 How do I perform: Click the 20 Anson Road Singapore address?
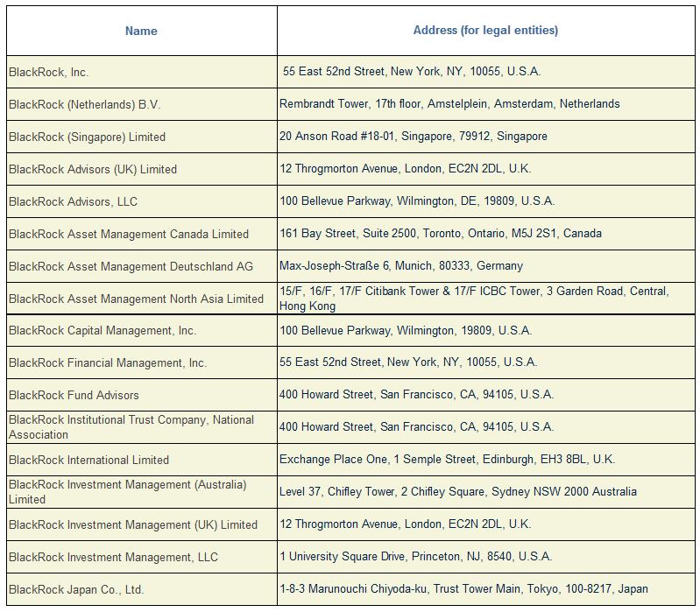[x=413, y=136]
